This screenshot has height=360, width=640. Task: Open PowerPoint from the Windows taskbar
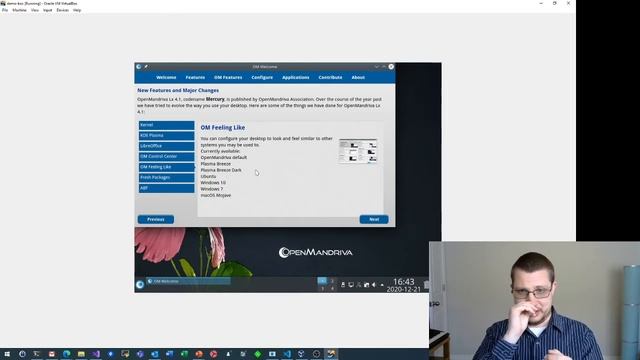[x=199, y=354]
